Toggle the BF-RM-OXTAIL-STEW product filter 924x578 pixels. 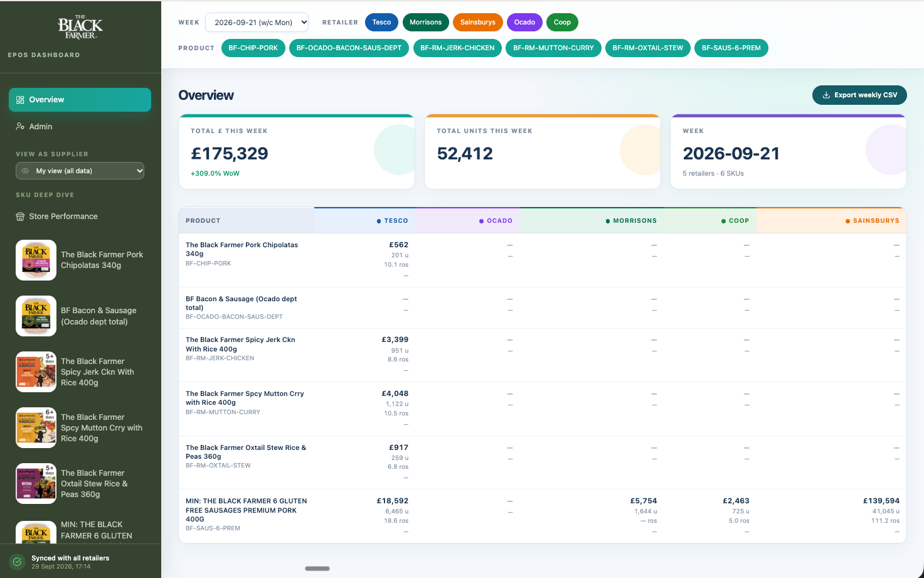coord(648,48)
